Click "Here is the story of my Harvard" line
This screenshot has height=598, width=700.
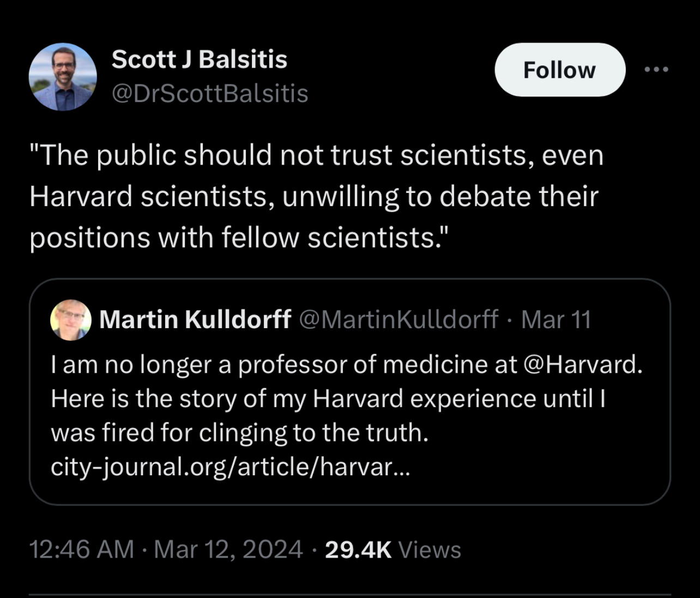point(327,398)
